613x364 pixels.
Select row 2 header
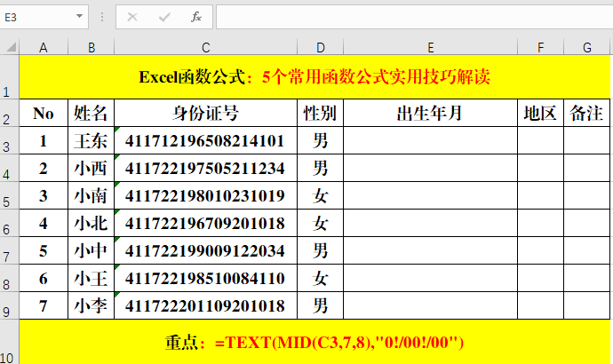pyautogui.click(x=10, y=113)
